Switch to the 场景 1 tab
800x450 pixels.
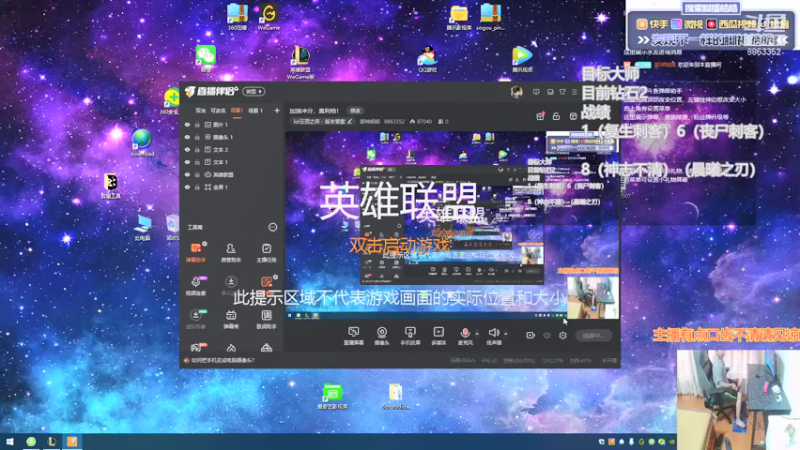click(x=255, y=111)
